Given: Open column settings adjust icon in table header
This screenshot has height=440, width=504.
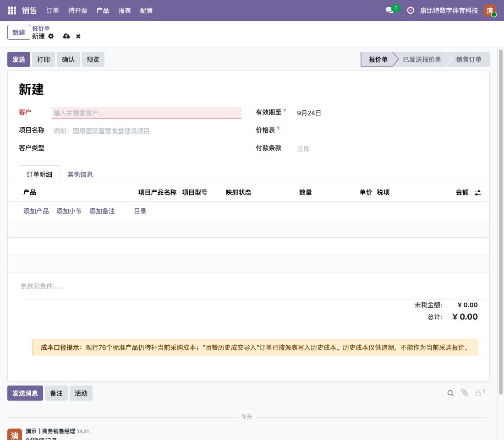Looking at the screenshot, I should [477, 192].
